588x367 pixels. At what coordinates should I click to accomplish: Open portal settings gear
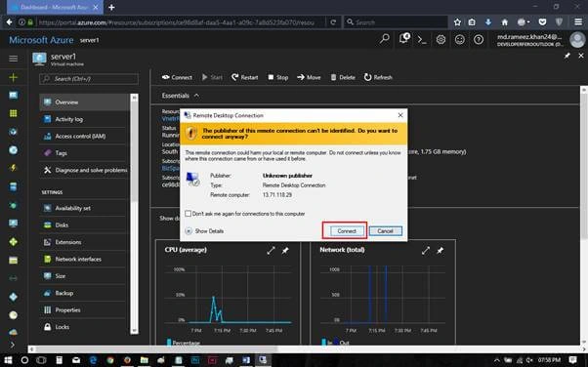pyautogui.click(x=441, y=39)
